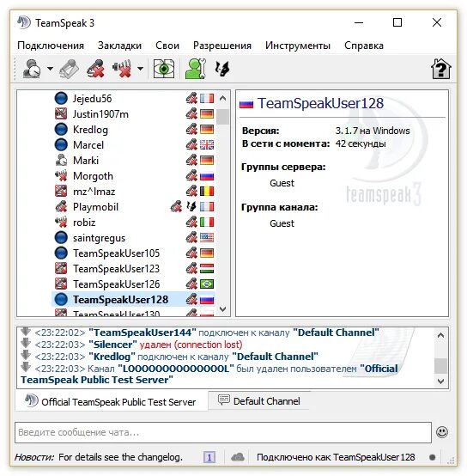Screen dimensions: 467x476
Task: Select user Marki in the list
Action: [x=86, y=161]
